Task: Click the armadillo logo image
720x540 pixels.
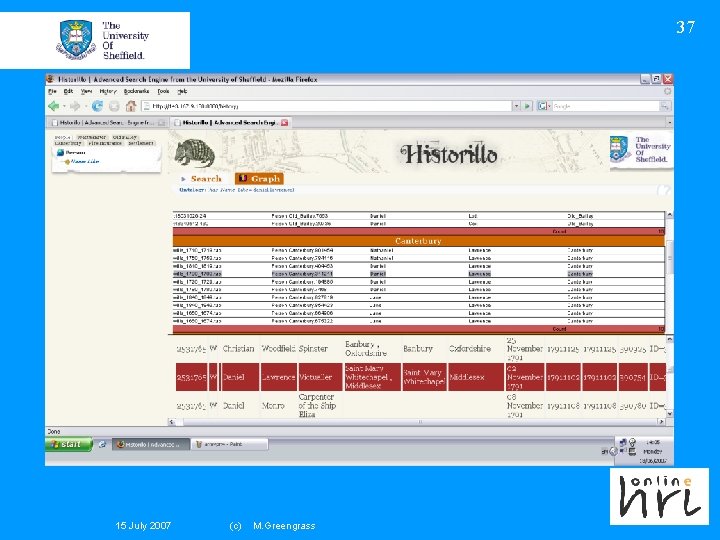Action: point(195,153)
